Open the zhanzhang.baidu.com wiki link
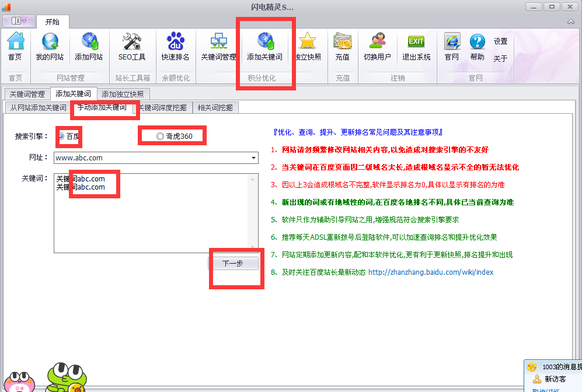The height and width of the screenshot is (392, 582). [x=430, y=272]
